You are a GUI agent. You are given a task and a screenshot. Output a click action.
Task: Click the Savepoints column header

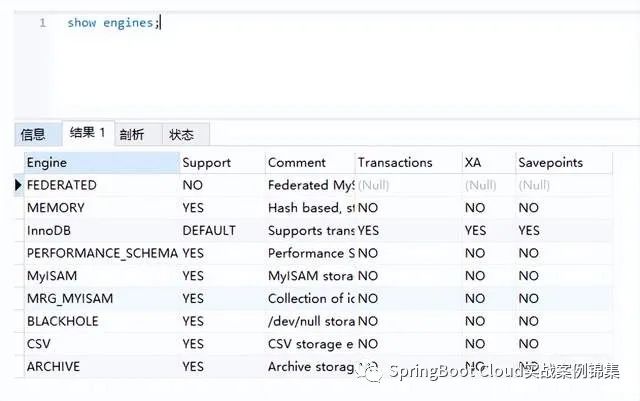tap(560, 162)
